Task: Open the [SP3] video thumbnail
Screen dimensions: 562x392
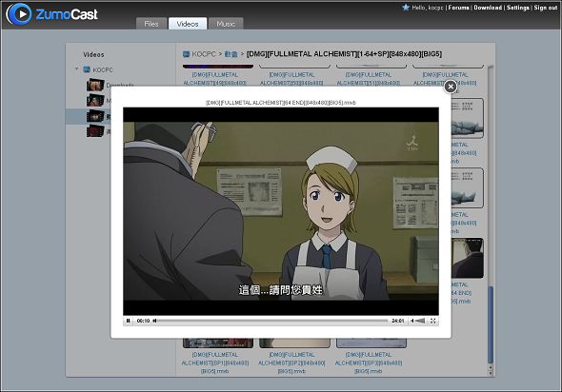Action: point(371,343)
